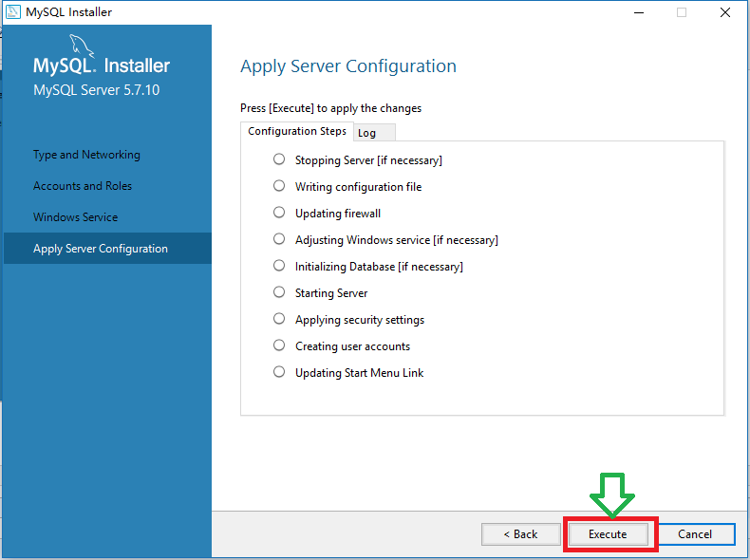Click the Apply Server Configuration heading

coord(348,66)
